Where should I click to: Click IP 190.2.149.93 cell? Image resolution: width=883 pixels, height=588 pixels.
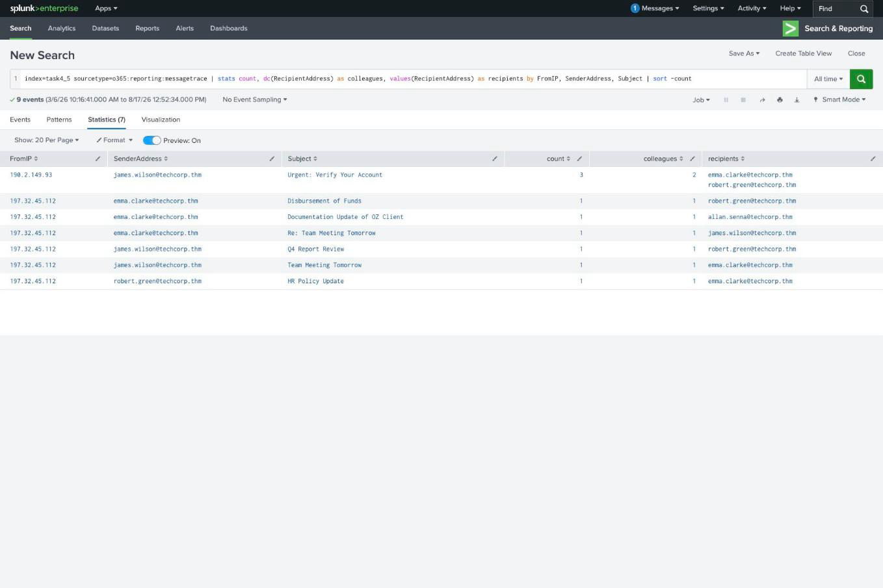click(31, 175)
